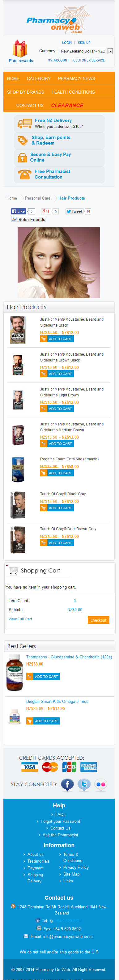Viewport: 119px width, 980px height.
Task: Open the HEALTH CONDITIONS menu
Action: [x=73, y=92]
